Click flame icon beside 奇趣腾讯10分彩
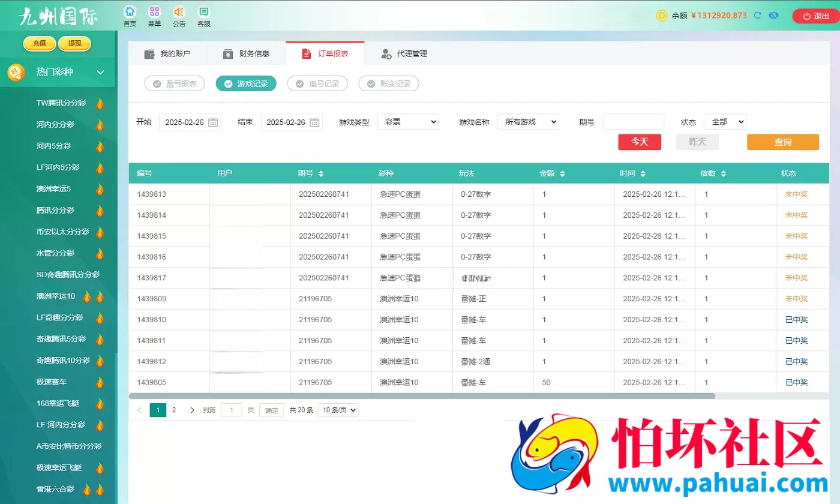840x504 pixels. (x=100, y=361)
